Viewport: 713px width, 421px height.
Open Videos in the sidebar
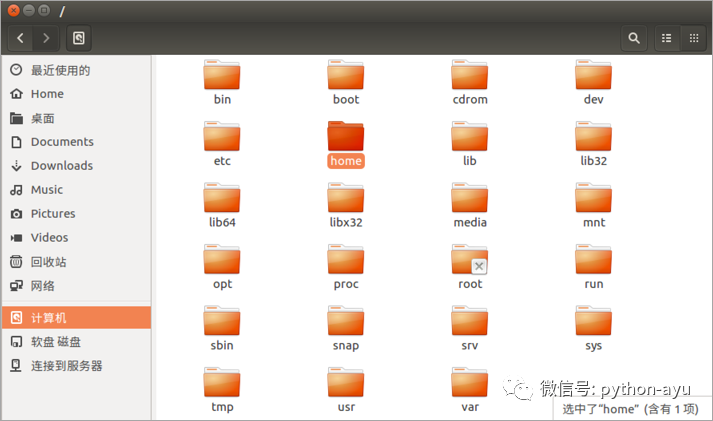tap(76, 237)
